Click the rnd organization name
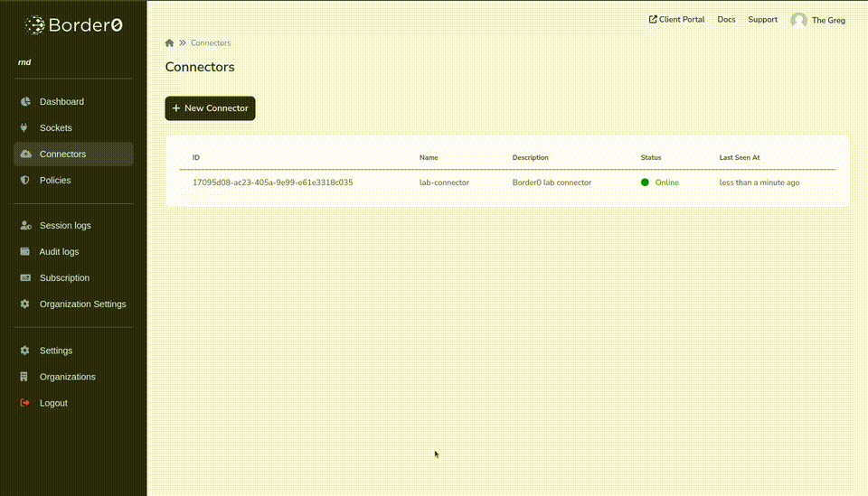The height and width of the screenshot is (496, 868). click(24, 62)
